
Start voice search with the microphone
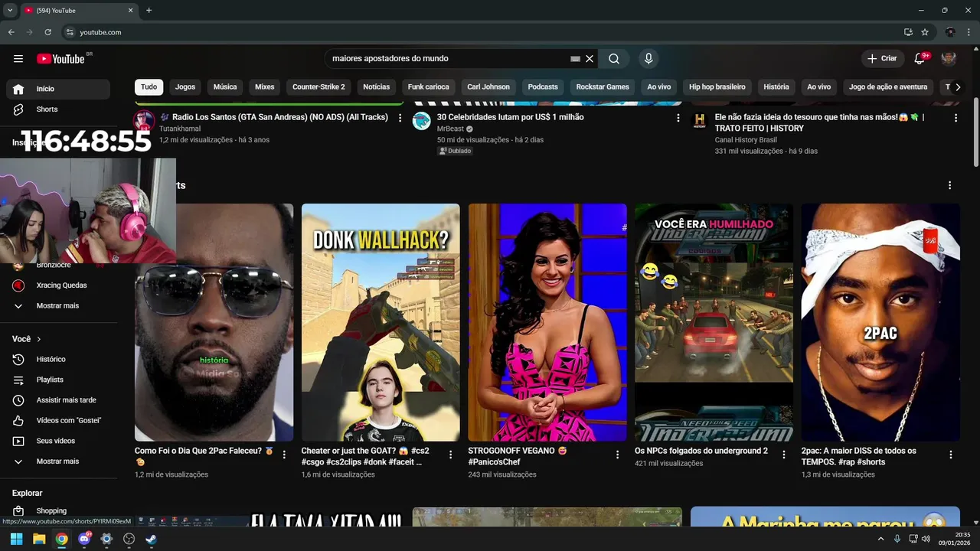(648, 59)
